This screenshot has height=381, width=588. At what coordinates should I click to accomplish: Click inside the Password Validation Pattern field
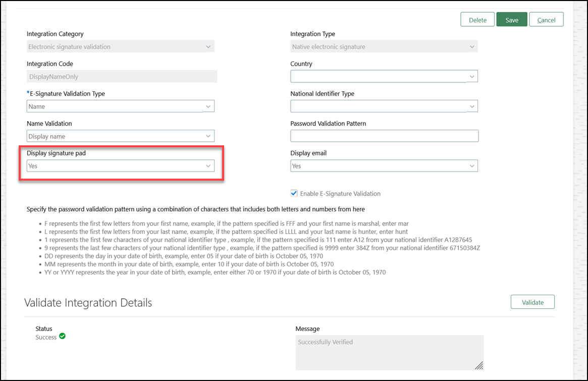(x=384, y=135)
